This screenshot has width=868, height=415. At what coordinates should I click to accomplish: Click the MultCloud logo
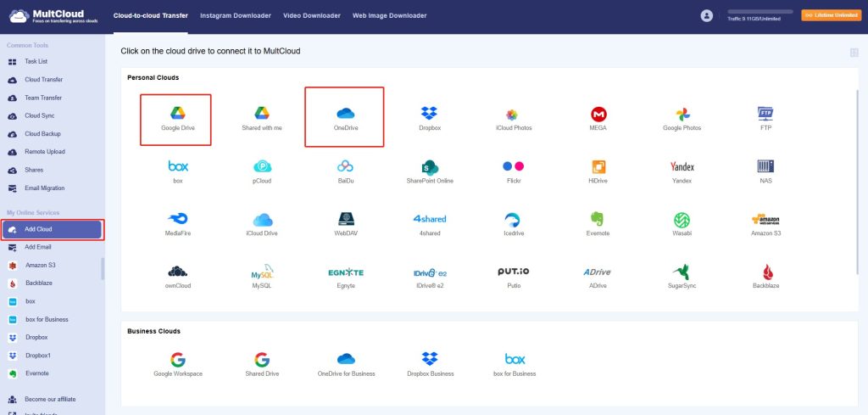coord(53,15)
